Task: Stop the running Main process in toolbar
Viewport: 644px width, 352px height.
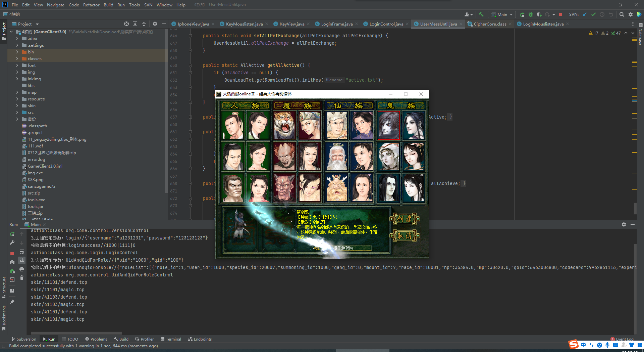Action: coord(560,14)
